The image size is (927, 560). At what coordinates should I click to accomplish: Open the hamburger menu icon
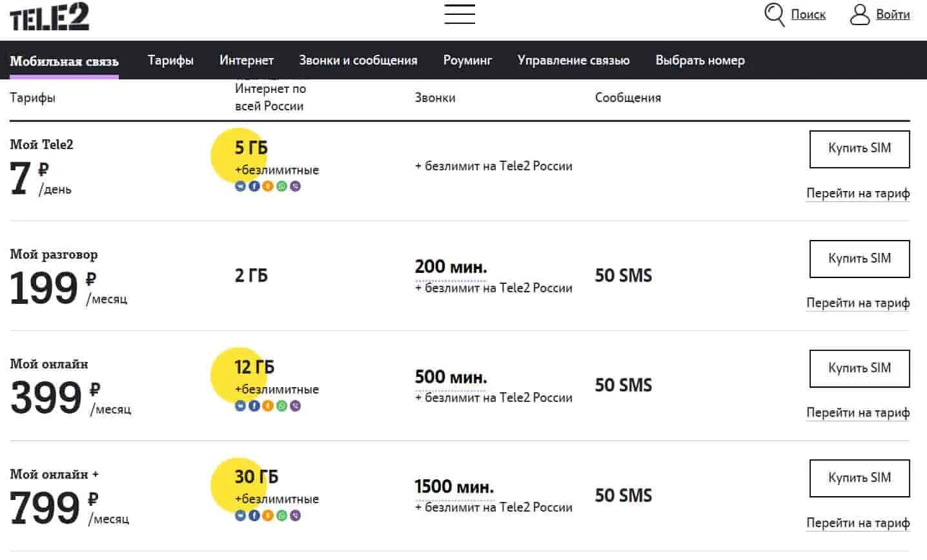coord(460,14)
